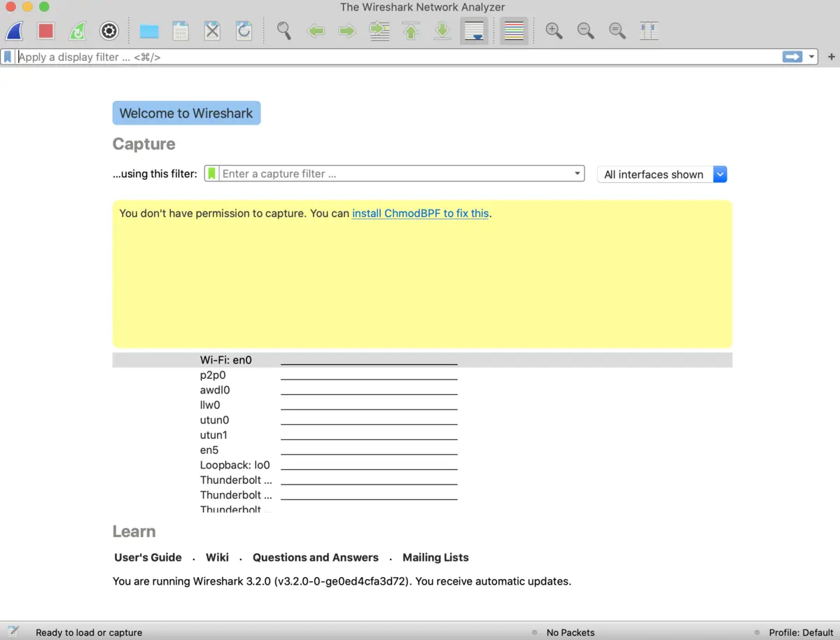
Task: Open Wiki link
Action: pyautogui.click(x=217, y=557)
